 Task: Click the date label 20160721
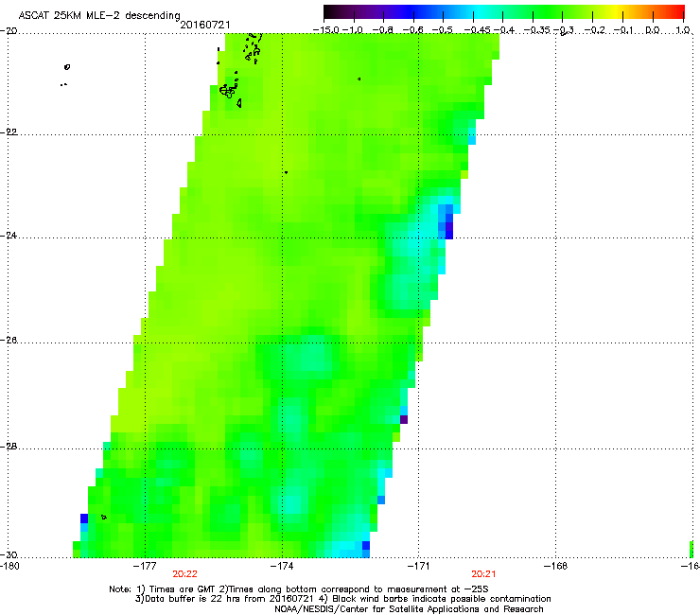click(205, 25)
